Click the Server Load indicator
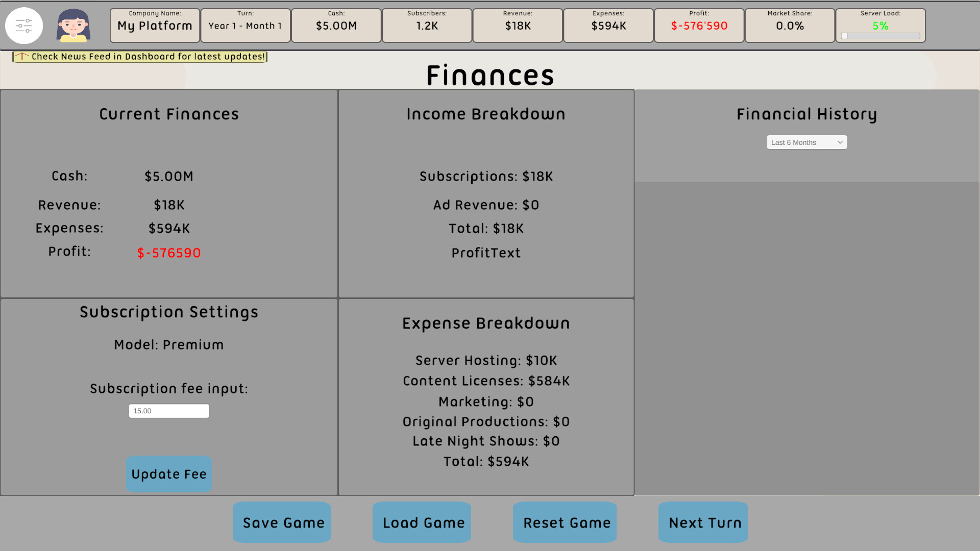 tap(880, 25)
